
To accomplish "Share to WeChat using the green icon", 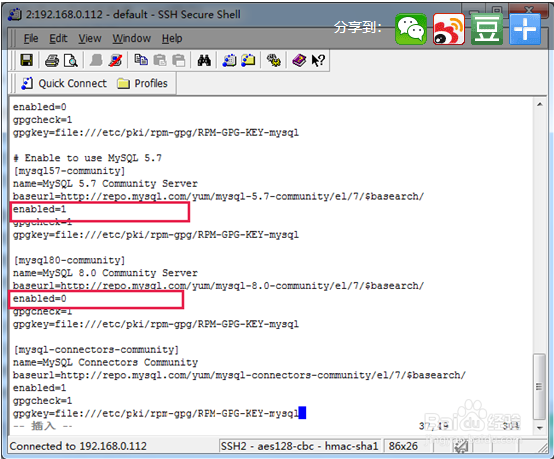I will coord(411,29).
